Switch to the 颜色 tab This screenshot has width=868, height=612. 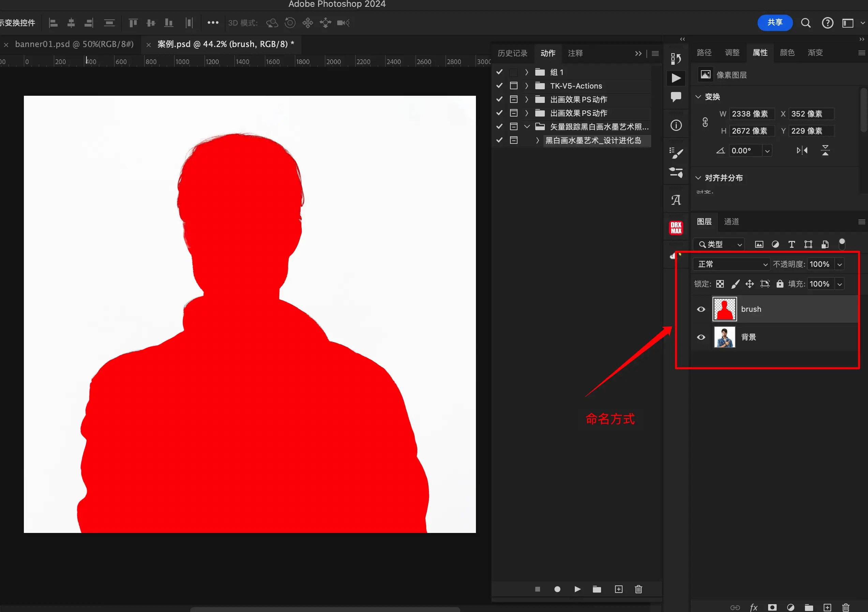point(787,52)
